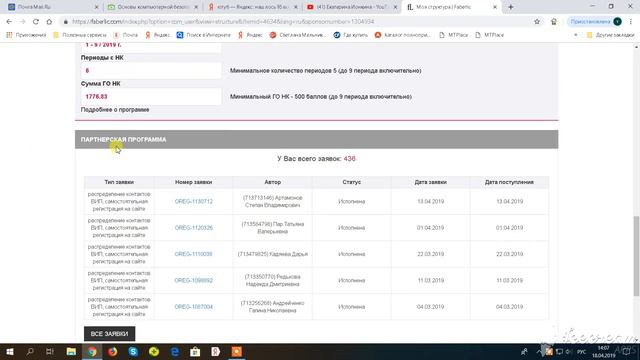Image resolution: width=640 pixels, height=360 pixels.
Task: Open Microsoft Edge from taskbar
Action: [175, 351]
